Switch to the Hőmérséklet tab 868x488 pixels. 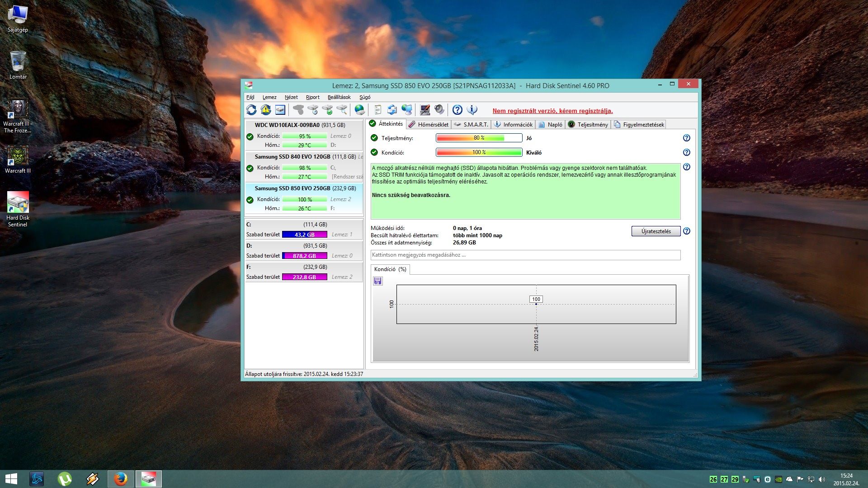click(x=429, y=124)
